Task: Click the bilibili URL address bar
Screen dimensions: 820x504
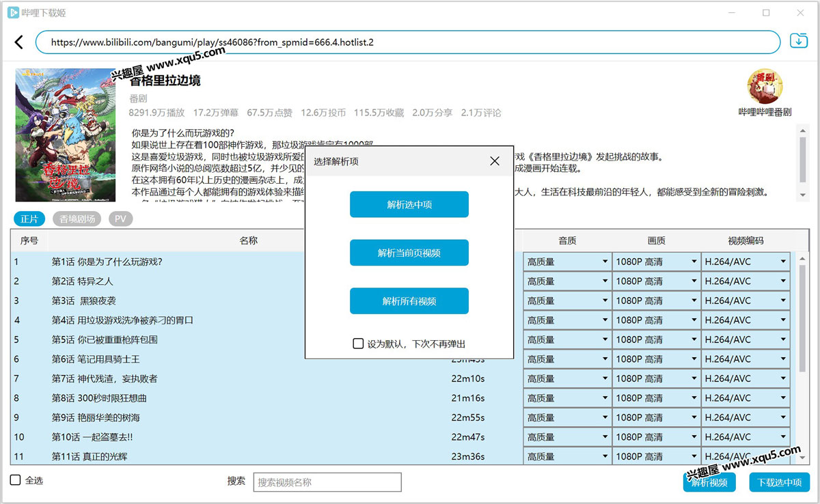Action: click(408, 42)
